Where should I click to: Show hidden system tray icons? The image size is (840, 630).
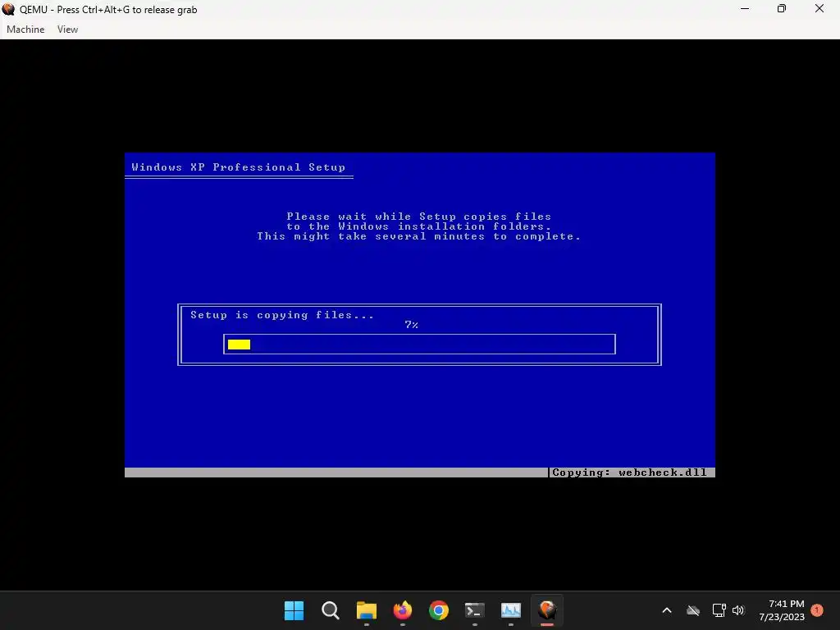(667, 610)
